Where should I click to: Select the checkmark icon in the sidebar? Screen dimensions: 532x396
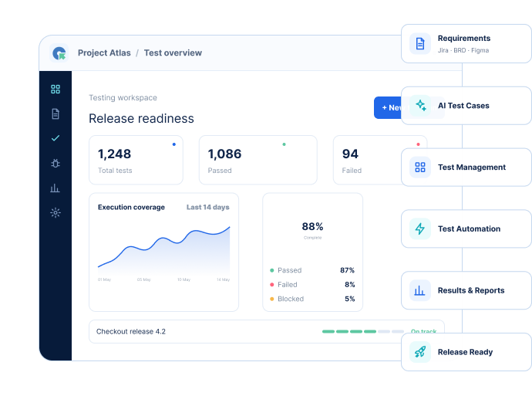tap(56, 138)
